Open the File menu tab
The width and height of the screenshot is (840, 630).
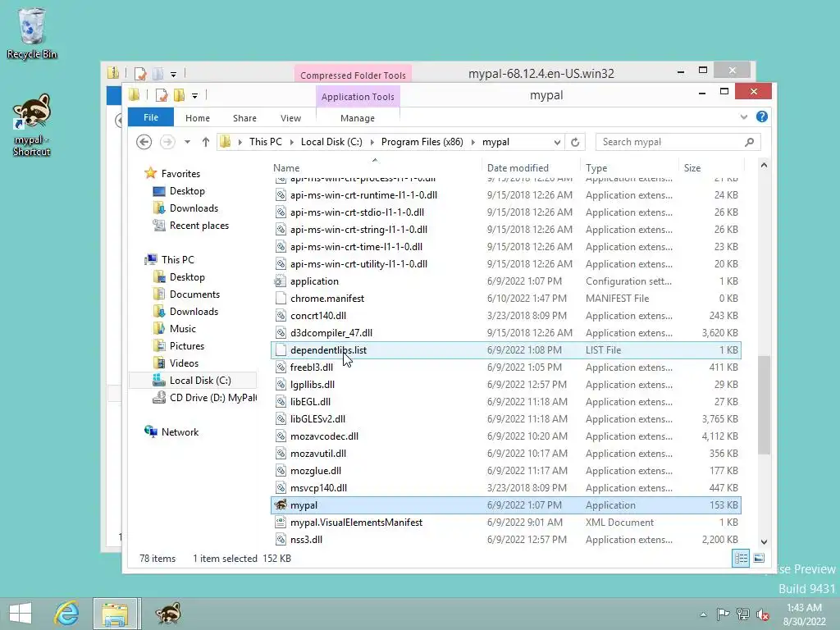click(x=151, y=117)
